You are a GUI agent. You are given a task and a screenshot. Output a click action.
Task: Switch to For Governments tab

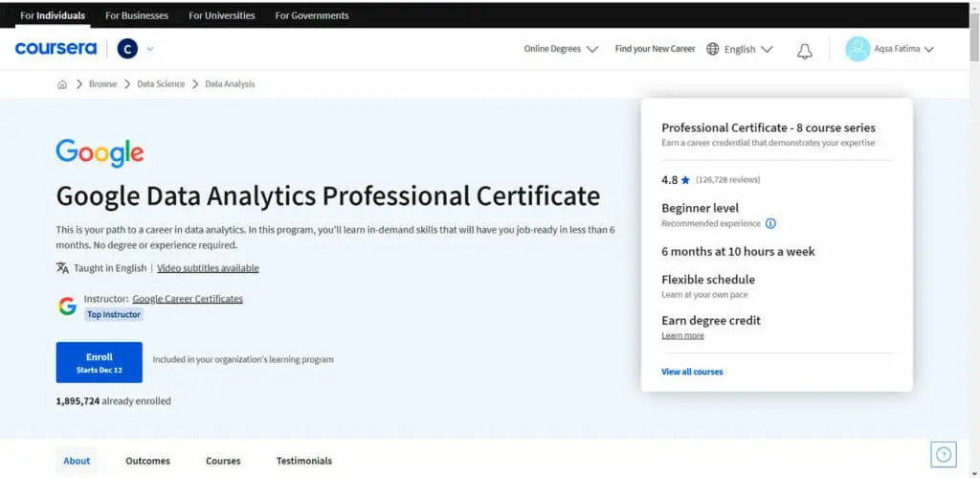[x=312, y=15]
